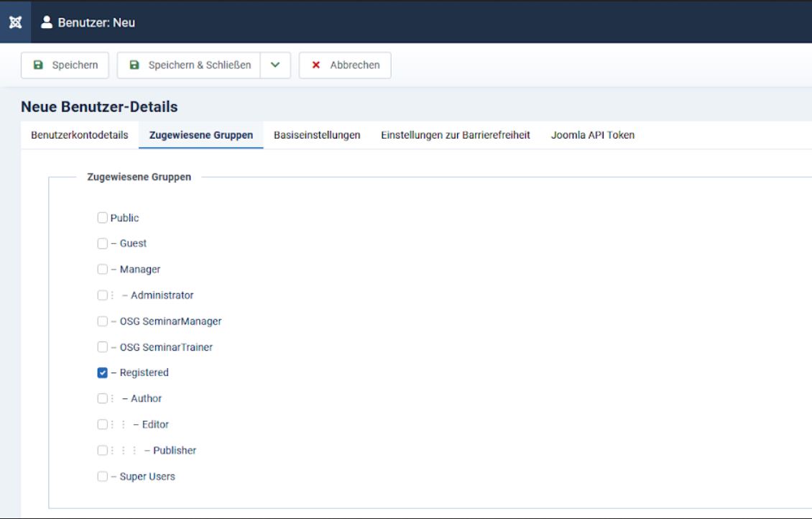Click the Joomla logo icon
812x519 pixels.
tap(15, 22)
